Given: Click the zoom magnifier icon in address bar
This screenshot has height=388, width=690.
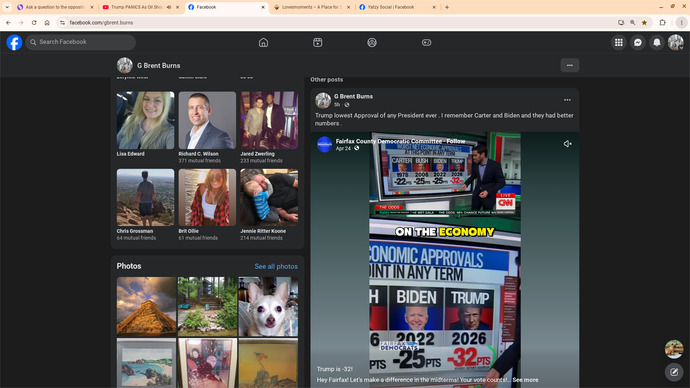Looking at the screenshot, I should pyautogui.click(x=632, y=22).
